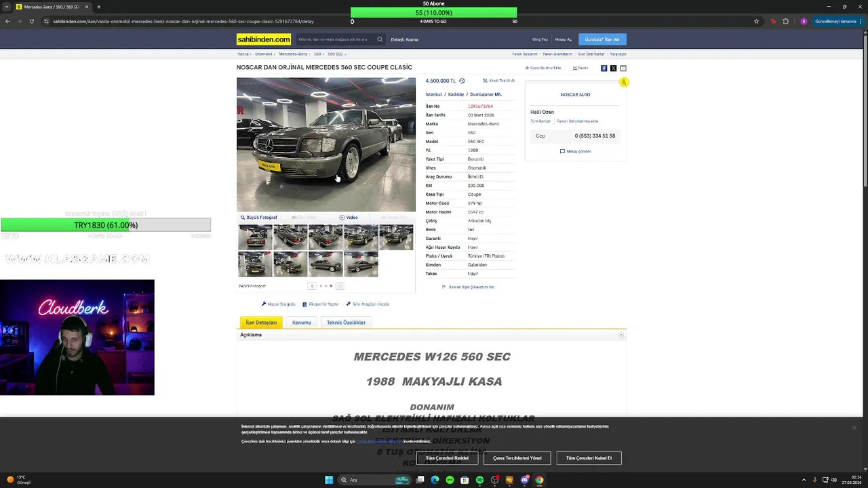868x488 pixels.
Task: Switch to the Konumu tab
Action: click(302, 323)
